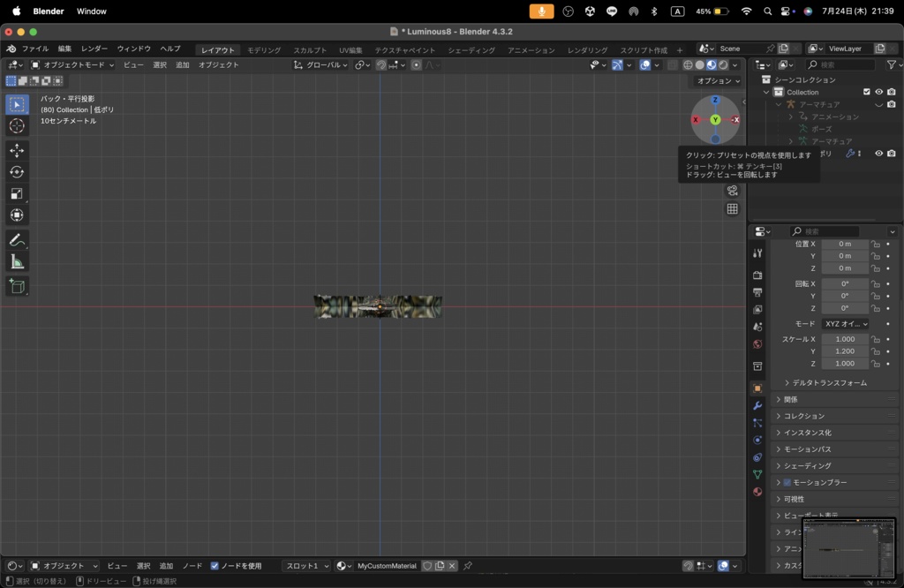Activate the 3D Cursor tool
The height and width of the screenshot is (588, 904).
pos(17,125)
